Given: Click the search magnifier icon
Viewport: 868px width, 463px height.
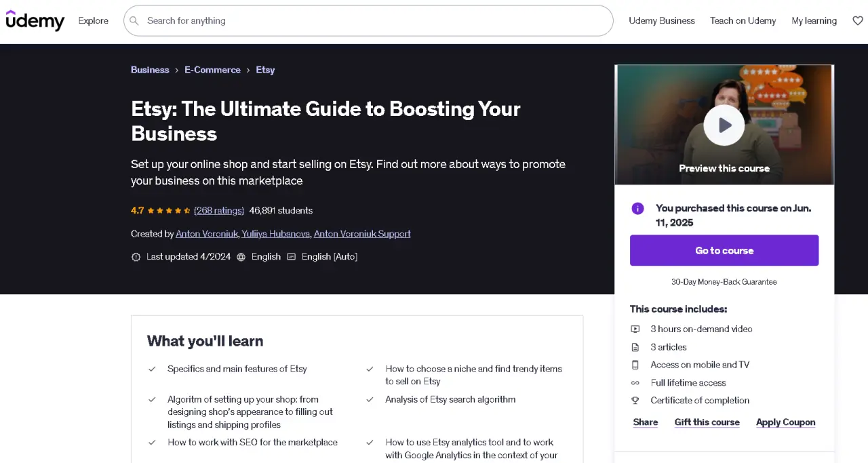Looking at the screenshot, I should point(134,21).
